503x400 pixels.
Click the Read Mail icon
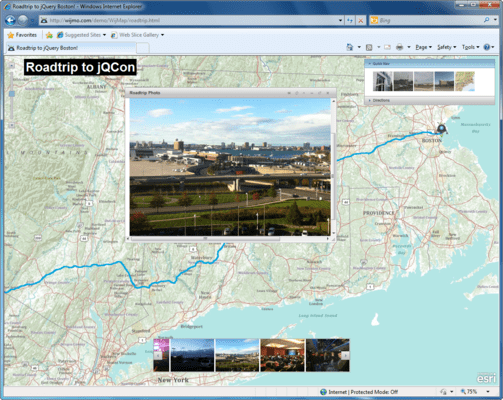pos(387,47)
